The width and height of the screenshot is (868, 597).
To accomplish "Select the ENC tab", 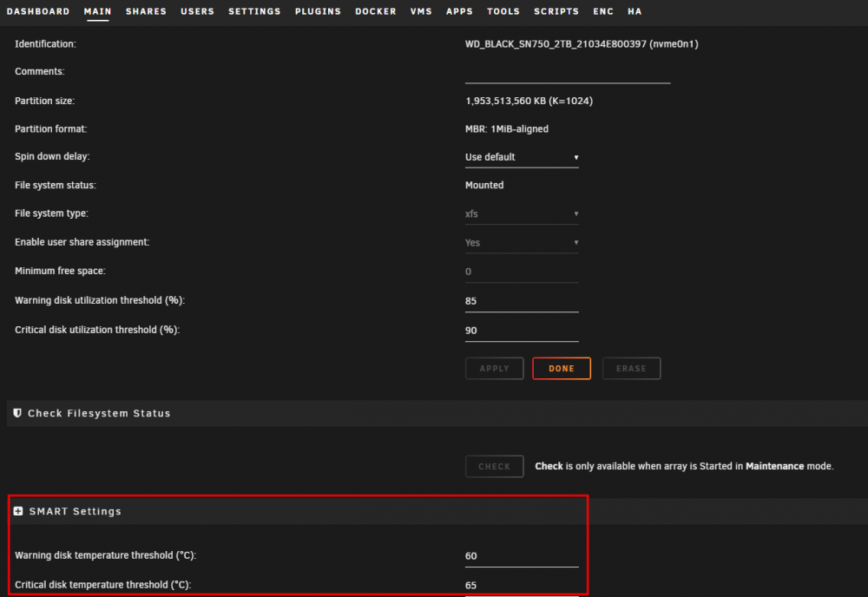I will click(x=603, y=11).
